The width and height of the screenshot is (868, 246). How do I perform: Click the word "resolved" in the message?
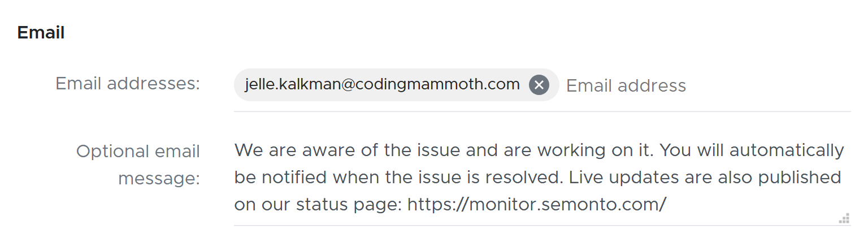[x=523, y=178]
